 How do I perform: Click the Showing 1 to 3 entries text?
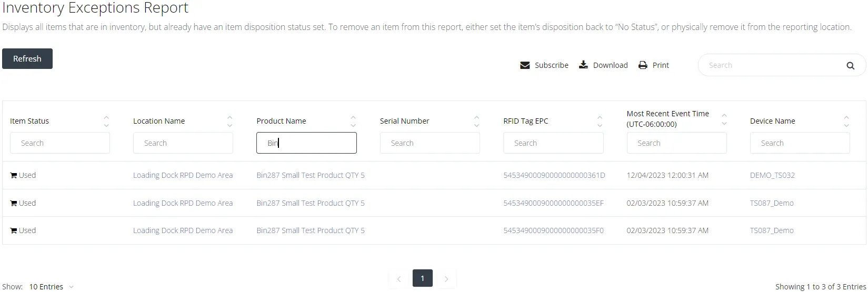[x=821, y=287]
